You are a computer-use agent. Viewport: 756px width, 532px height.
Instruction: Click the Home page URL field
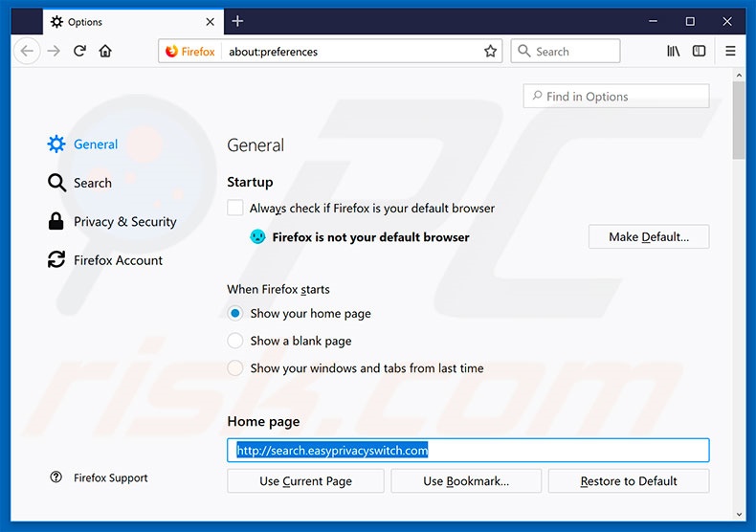[x=468, y=450]
